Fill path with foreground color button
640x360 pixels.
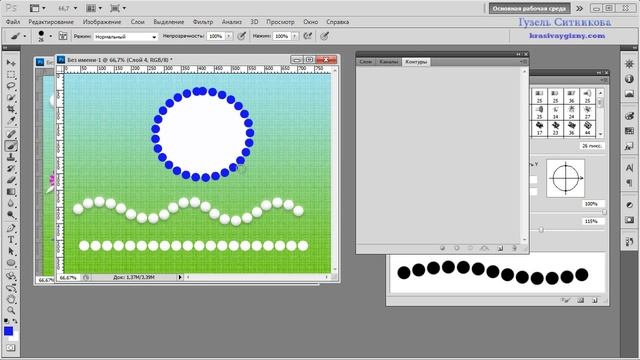click(x=442, y=248)
